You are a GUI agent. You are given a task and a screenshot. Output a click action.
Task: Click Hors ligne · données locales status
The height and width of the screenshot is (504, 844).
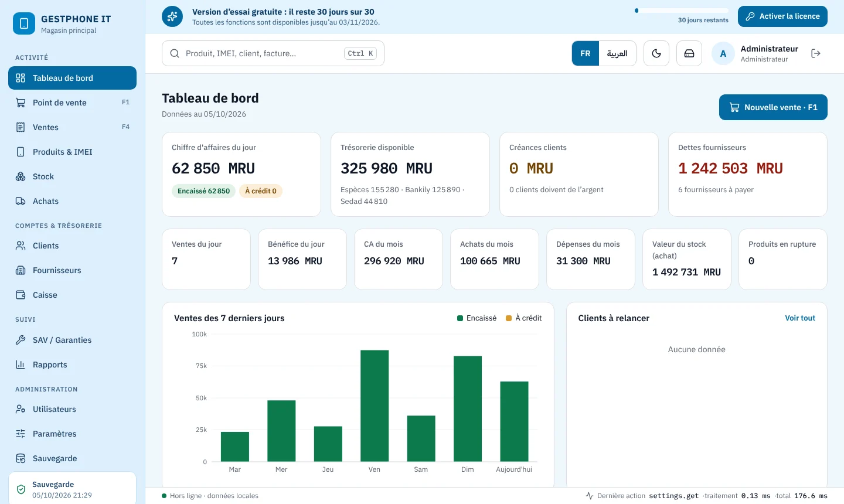tap(210, 496)
